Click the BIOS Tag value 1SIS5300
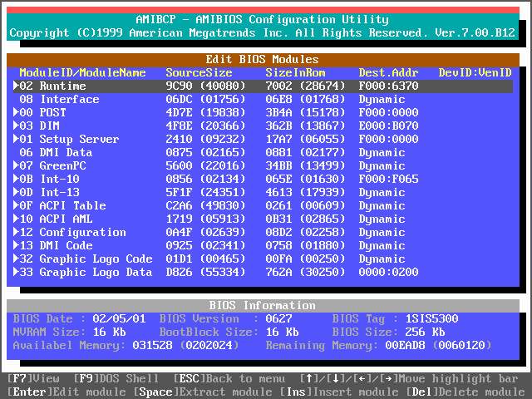The image size is (532, 399). click(432, 319)
